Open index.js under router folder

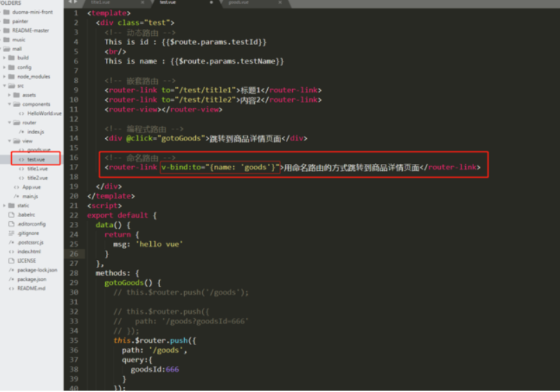point(35,132)
